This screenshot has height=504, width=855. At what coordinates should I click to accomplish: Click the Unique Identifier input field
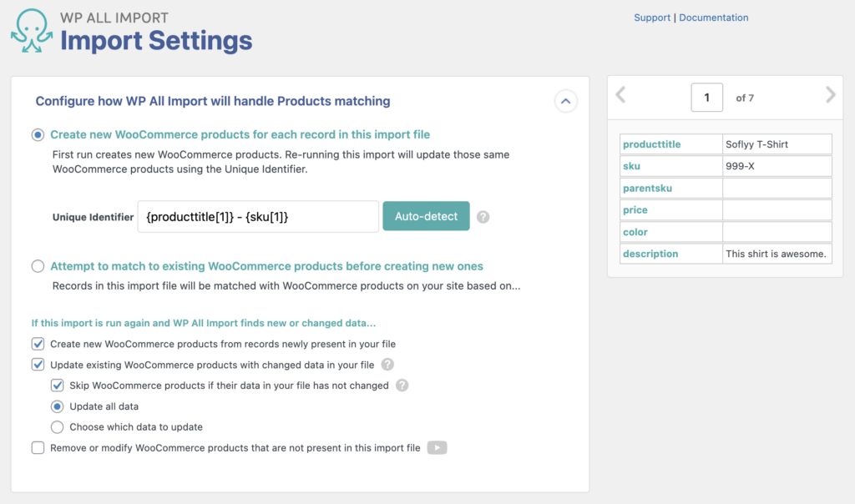point(258,217)
